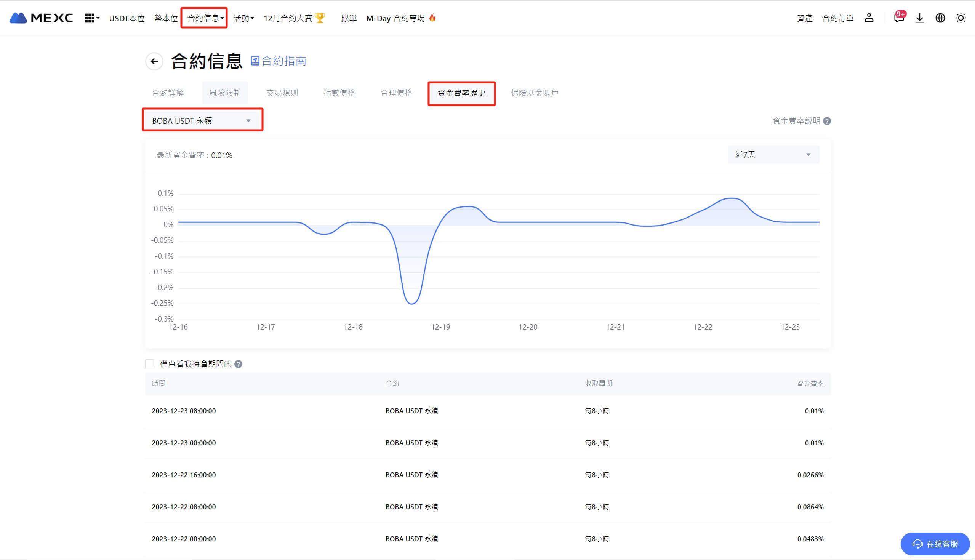
Task: Open the apps grid menu icon
Action: pos(90,18)
